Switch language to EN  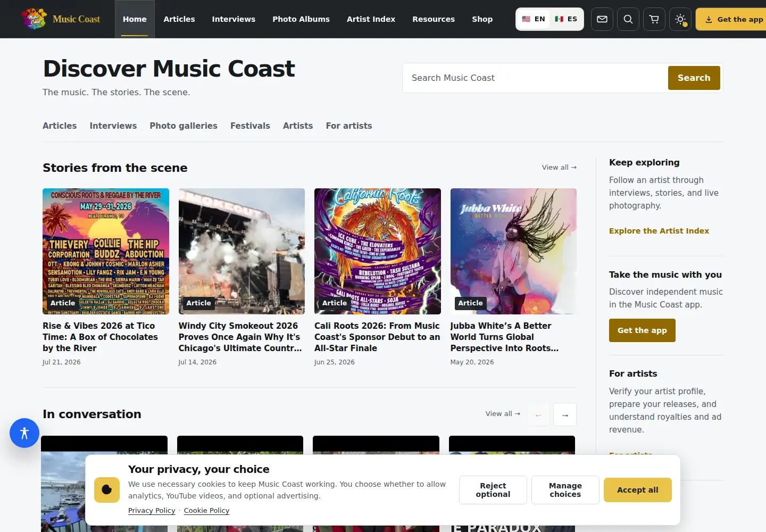(534, 19)
